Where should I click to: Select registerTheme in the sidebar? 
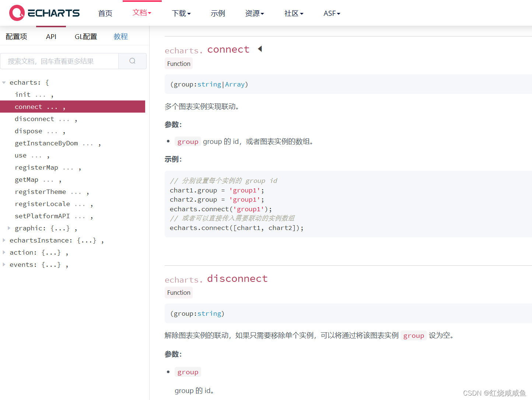pyautogui.click(x=41, y=191)
